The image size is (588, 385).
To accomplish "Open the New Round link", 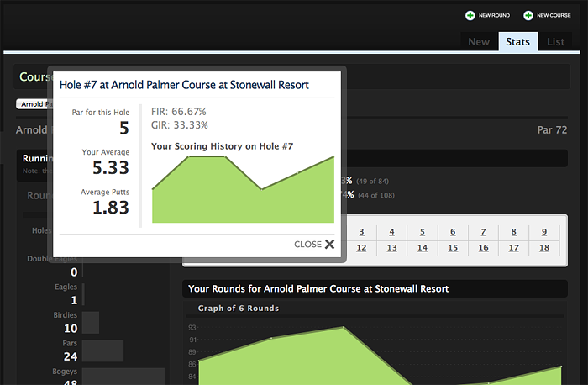I will [494, 15].
